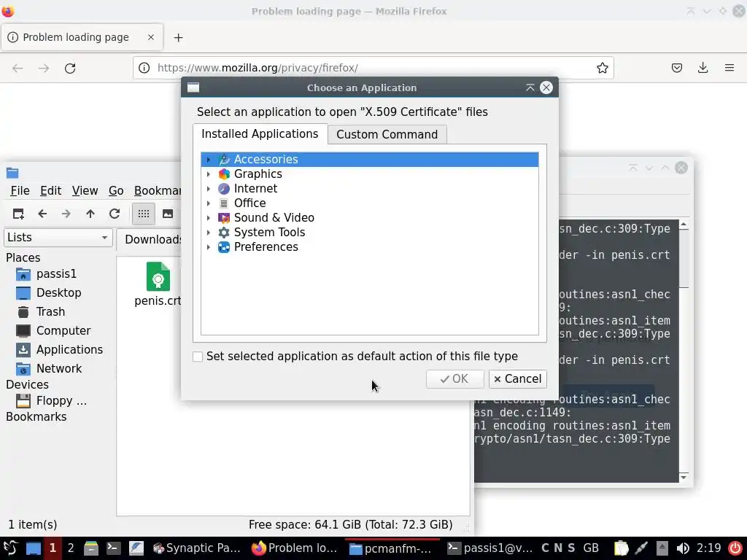Click the Firefox address bar URL

tap(258, 68)
